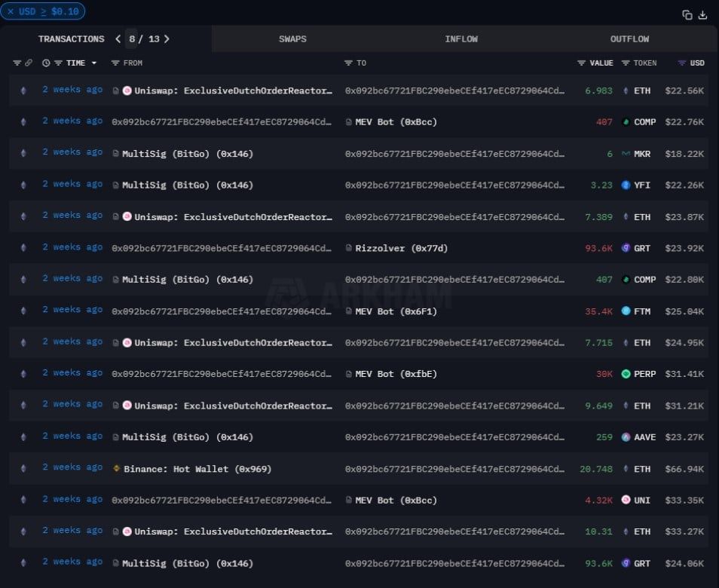Open recipient address on the Binance row
Viewport: 719px width, 588px height.
(x=454, y=469)
